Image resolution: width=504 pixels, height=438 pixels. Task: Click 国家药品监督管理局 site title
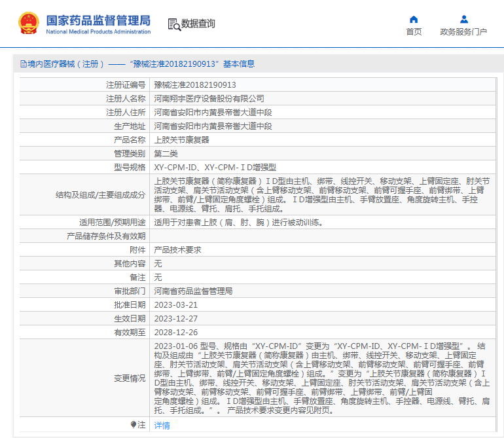click(x=98, y=20)
